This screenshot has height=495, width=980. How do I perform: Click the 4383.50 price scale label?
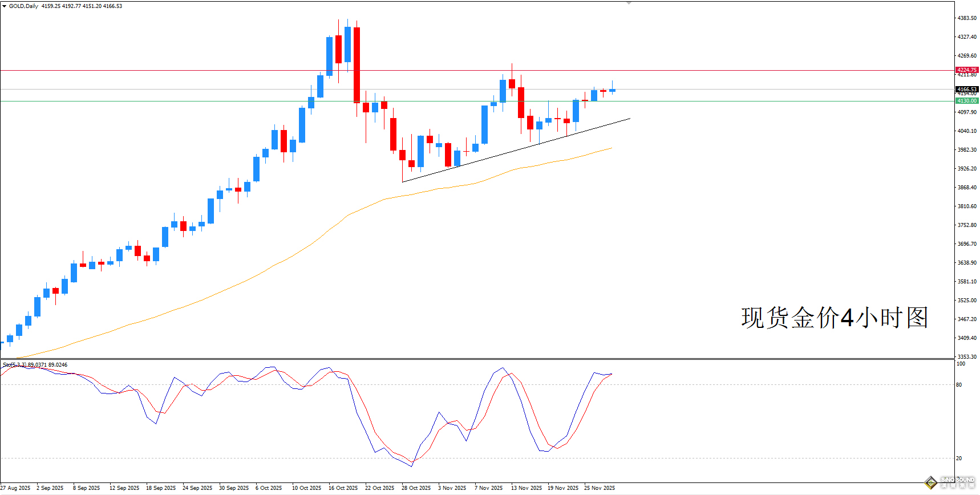click(x=967, y=18)
